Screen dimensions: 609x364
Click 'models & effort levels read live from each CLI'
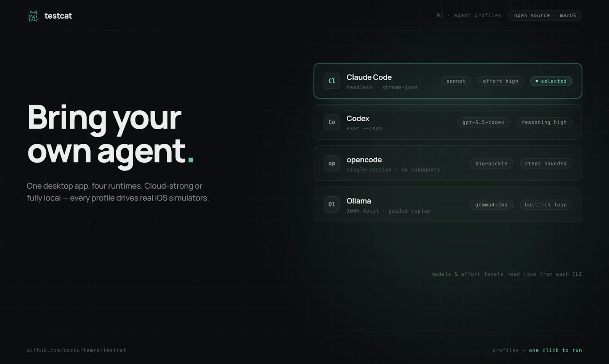507,274
